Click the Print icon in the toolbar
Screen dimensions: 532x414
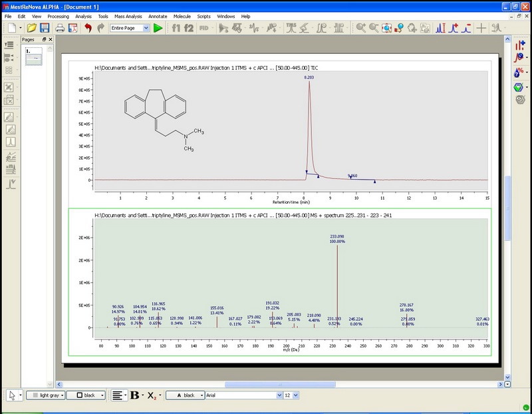60,28
